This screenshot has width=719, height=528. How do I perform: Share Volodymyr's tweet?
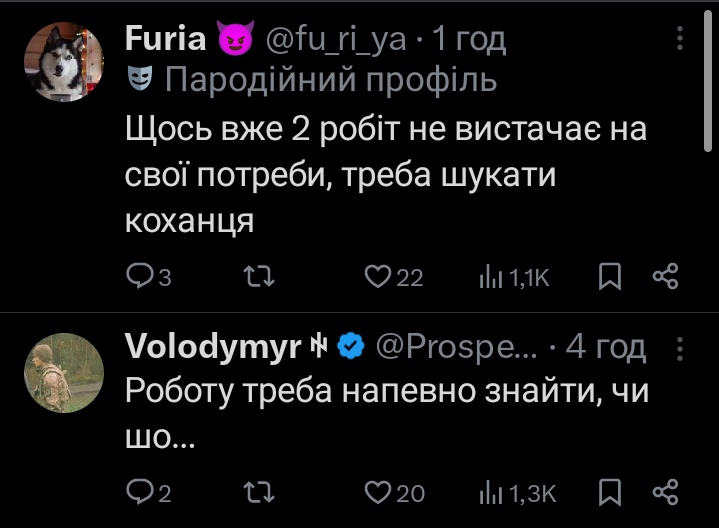pos(665,492)
